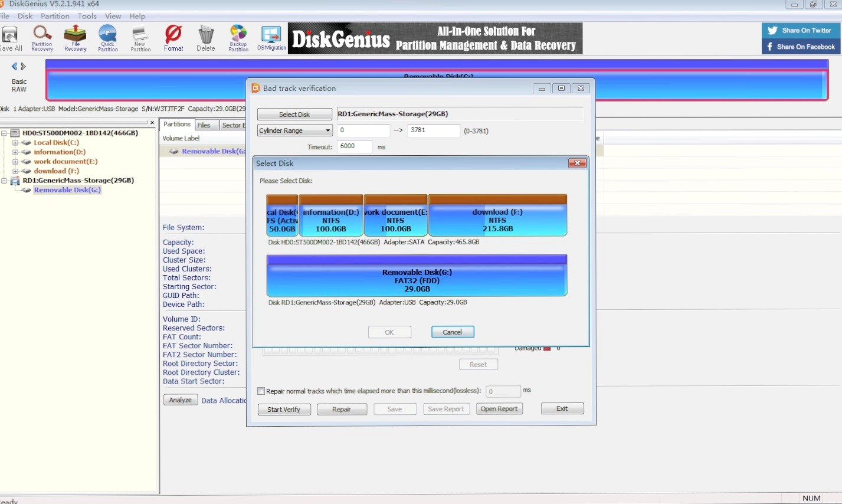This screenshot has width=842, height=504.
Task: Switch to the Sector Editor tab
Action: click(232, 125)
